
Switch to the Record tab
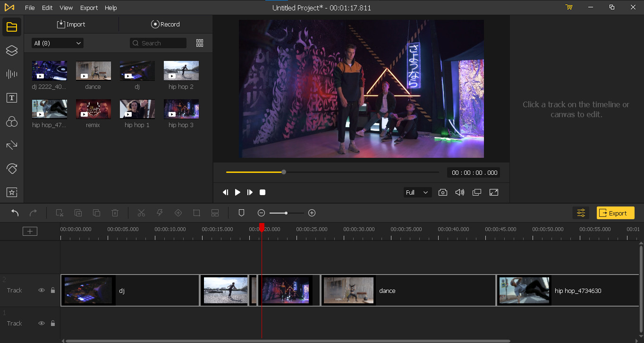165,24
